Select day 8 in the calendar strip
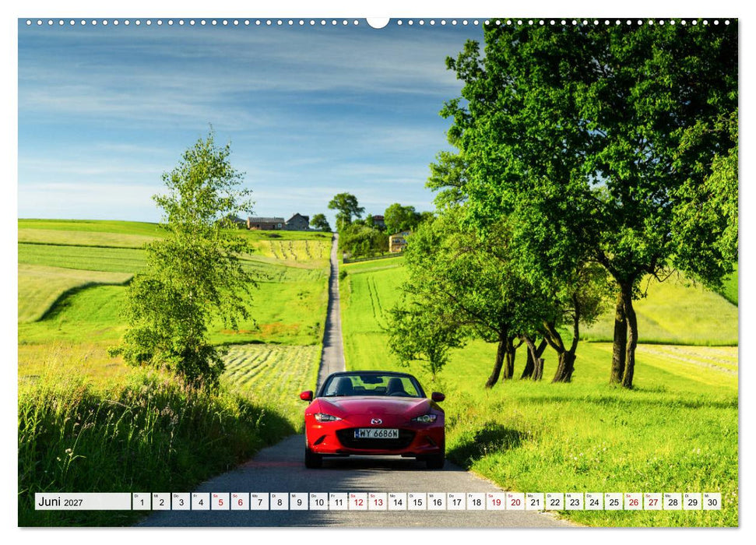This screenshot has width=756, height=545. [280, 501]
